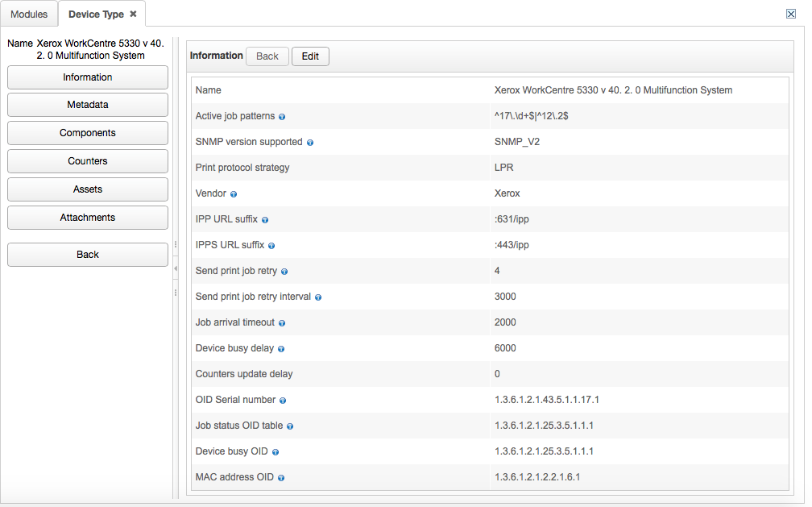
Task: Open the Counters section
Action: pyautogui.click(x=88, y=161)
